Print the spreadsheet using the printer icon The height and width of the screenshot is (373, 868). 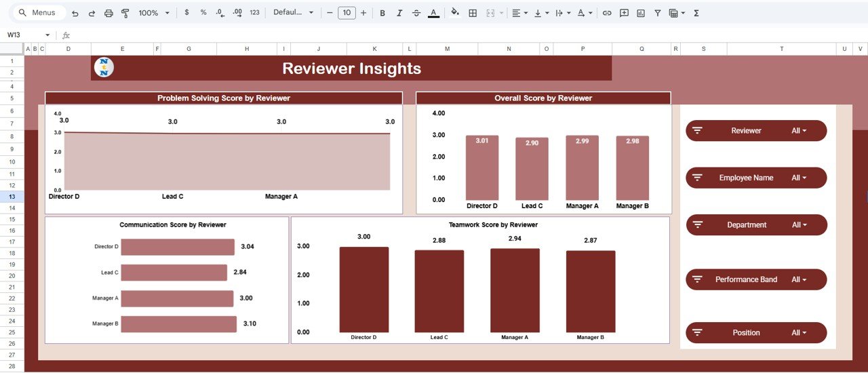click(x=108, y=13)
